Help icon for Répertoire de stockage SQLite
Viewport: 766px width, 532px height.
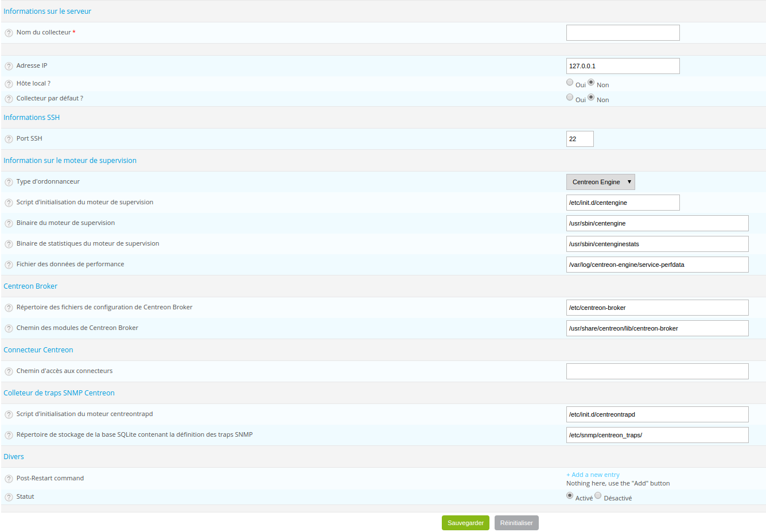click(9, 435)
